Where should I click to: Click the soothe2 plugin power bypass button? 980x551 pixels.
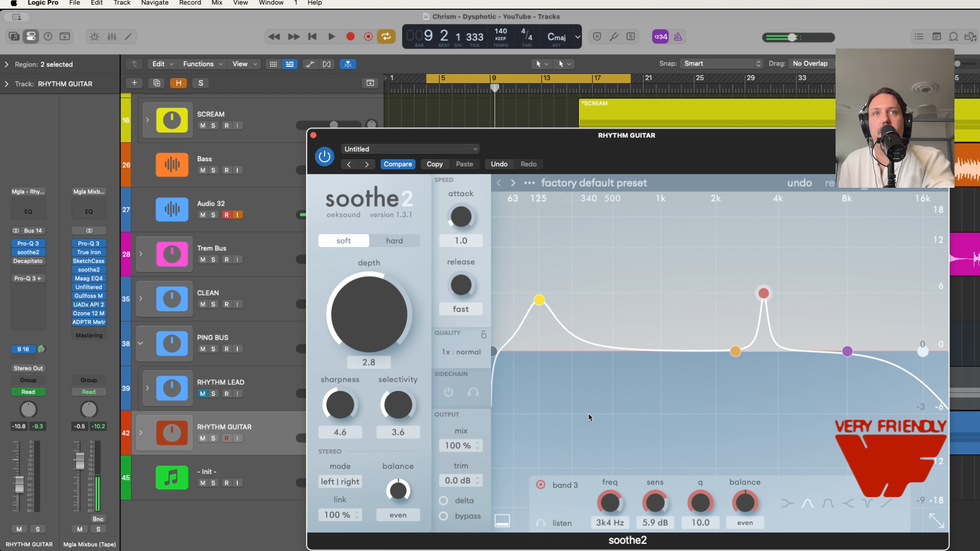click(x=324, y=157)
